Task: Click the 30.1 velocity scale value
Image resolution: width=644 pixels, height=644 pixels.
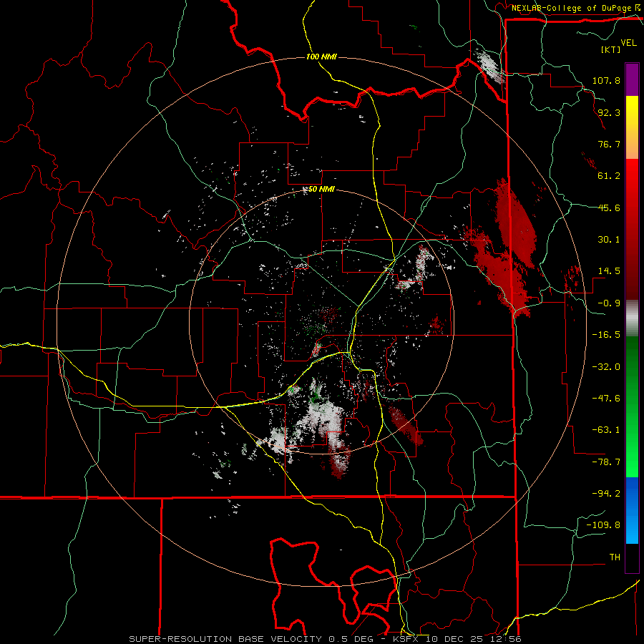Action: point(609,240)
